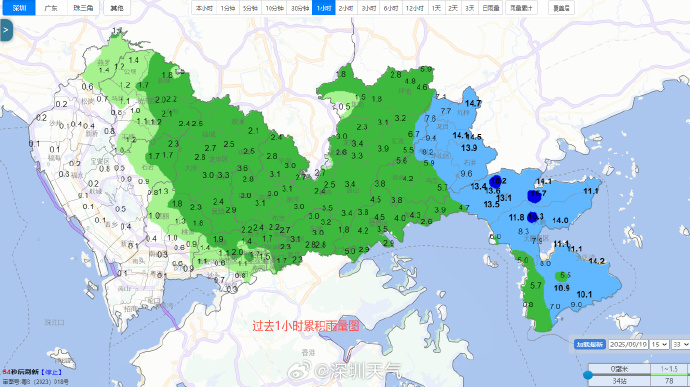Select the 1小时 rainfall period

[323, 8]
